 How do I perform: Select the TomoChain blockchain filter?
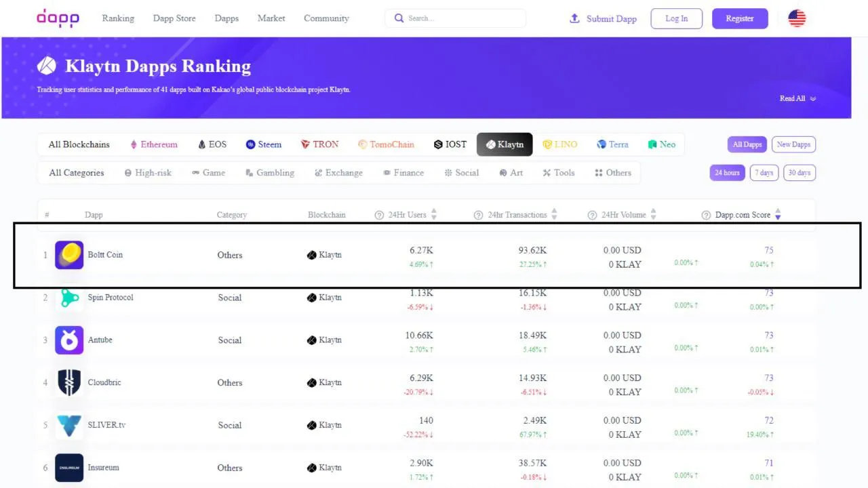pos(386,144)
